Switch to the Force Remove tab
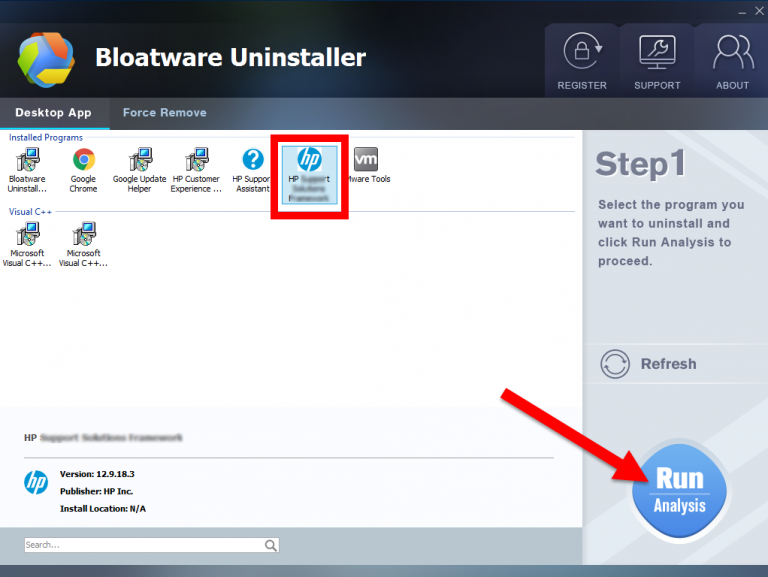The height and width of the screenshot is (577, 768). [164, 113]
